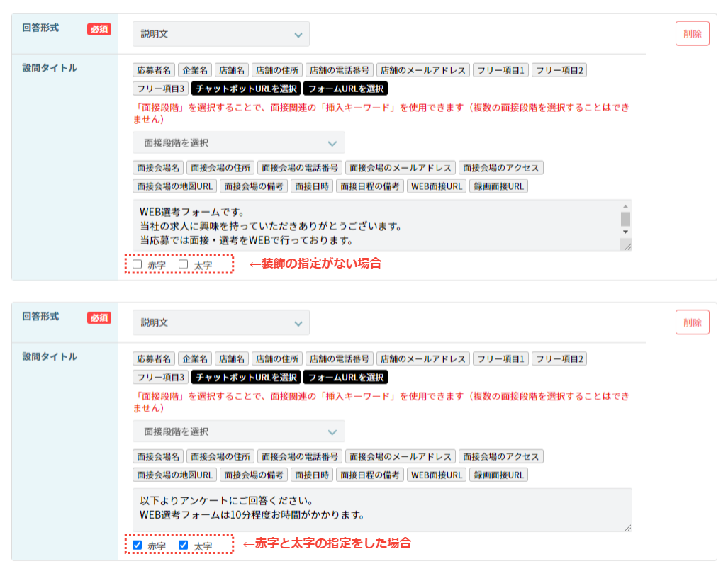728x576 pixels.
Task: Add 録画面接URL keyword in the first block
Action: pyautogui.click(x=498, y=186)
